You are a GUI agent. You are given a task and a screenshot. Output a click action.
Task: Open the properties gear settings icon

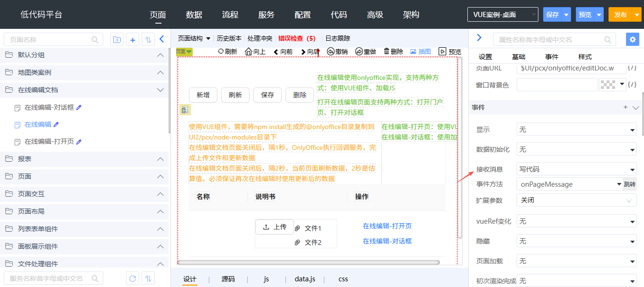[x=632, y=39]
